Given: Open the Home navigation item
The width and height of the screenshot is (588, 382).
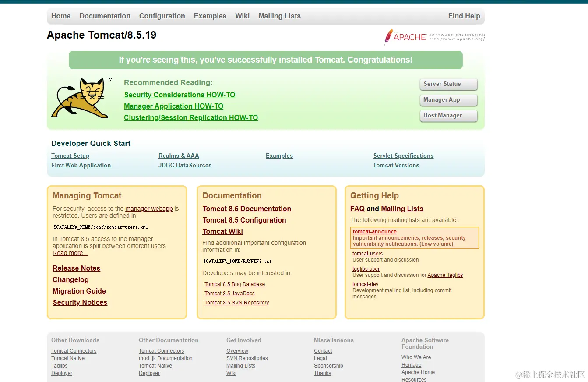Looking at the screenshot, I should click(61, 16).
